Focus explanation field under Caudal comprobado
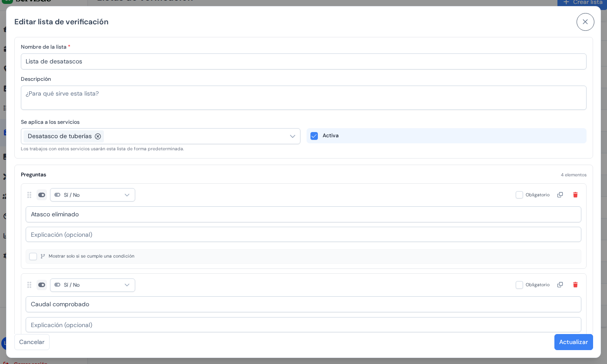This screenshot has width=607, height=364. (303, 325)
